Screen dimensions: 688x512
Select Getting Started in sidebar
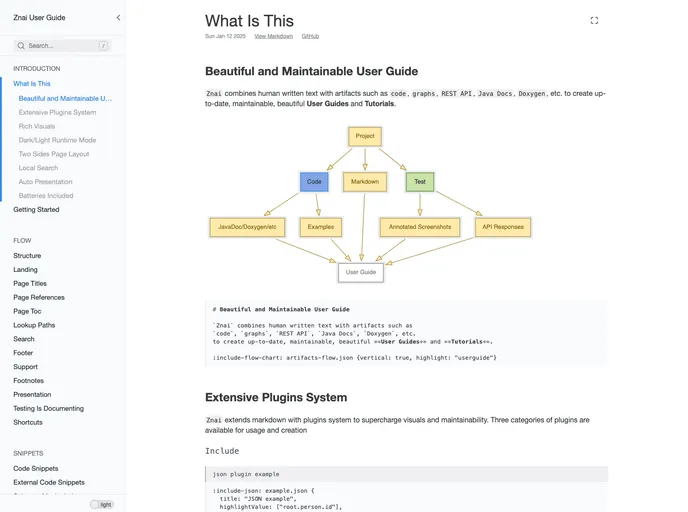point(36,210)
